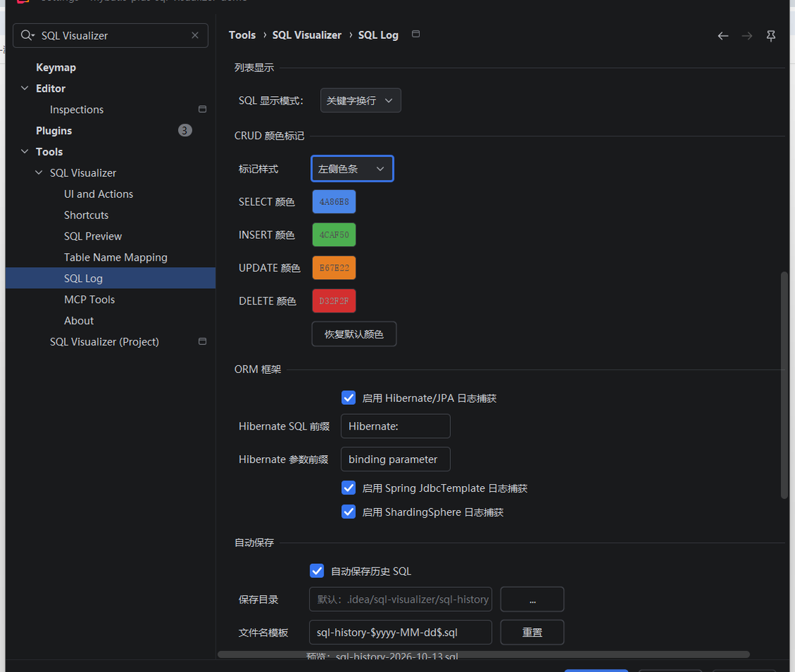
Task: Open Table Name Mapping settings
Action: point(116,257)
